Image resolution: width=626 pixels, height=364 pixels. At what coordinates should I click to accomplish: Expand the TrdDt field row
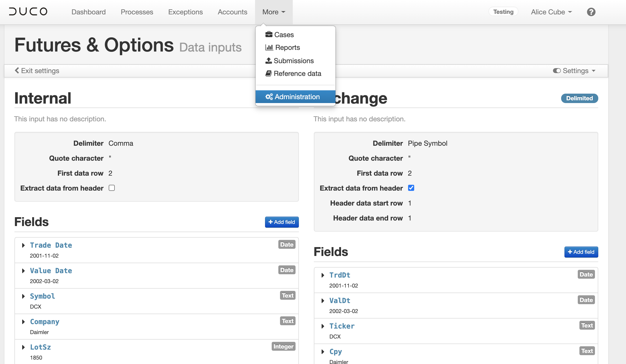pyautogui.click(x=323, y=275)
